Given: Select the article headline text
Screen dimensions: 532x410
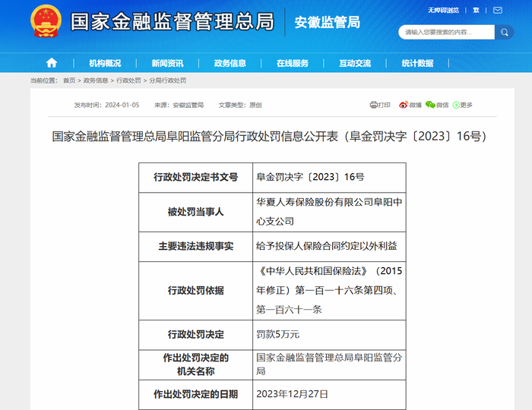Looking at the screenshot, I should (269, 136).
